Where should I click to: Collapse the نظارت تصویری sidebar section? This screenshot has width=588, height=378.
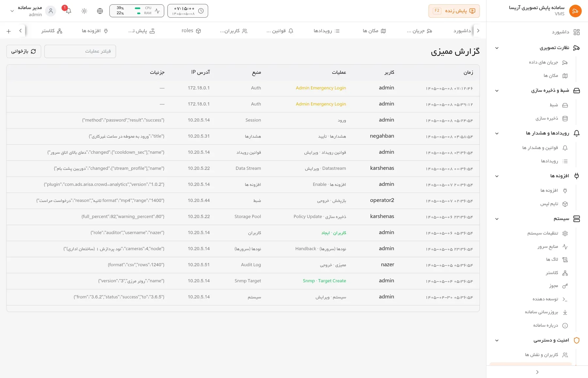tap(497, 48)
